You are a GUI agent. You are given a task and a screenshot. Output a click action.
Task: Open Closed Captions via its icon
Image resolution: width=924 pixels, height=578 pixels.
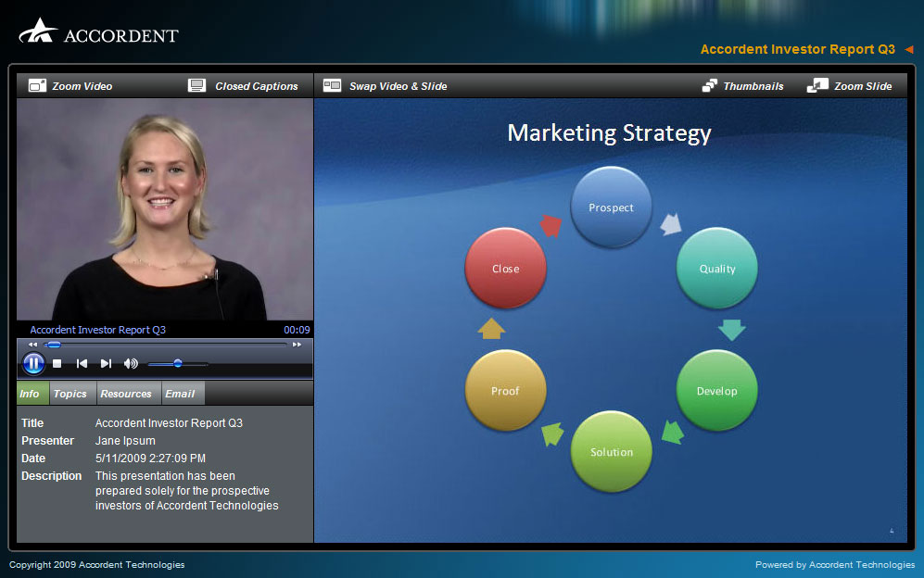click(x=196, y=84)
